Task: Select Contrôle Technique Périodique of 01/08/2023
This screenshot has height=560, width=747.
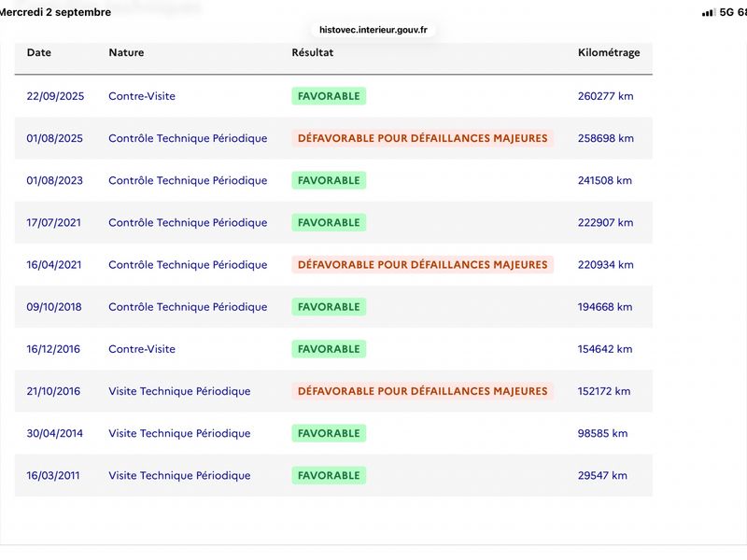Action: click(x=188, y=180)
